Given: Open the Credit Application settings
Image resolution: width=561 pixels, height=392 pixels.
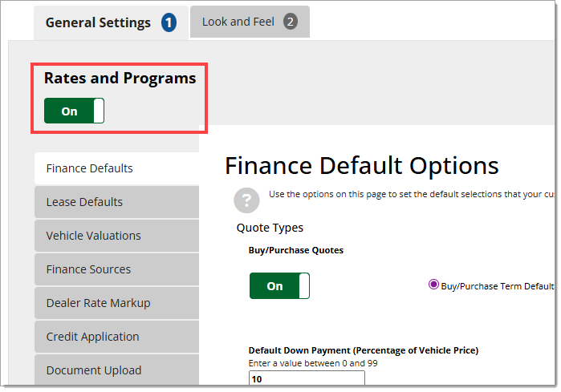Looking at the screenshot, I should 92,337.
